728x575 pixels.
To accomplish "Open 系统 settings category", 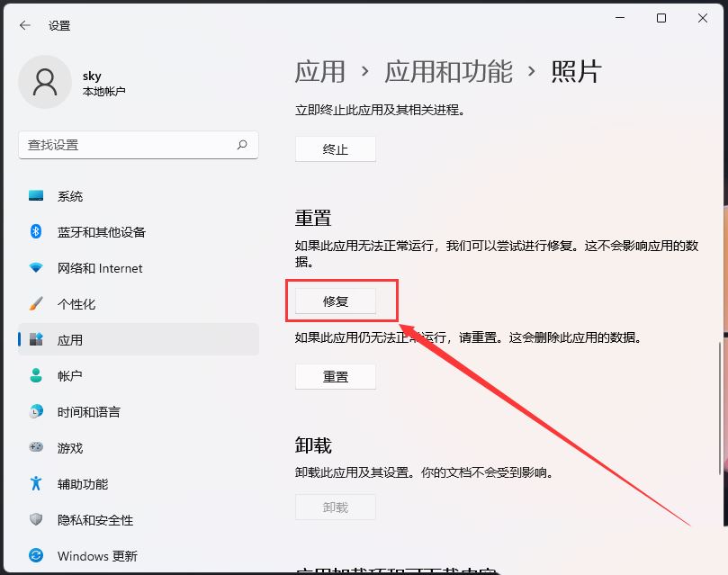I will [139, 196].
